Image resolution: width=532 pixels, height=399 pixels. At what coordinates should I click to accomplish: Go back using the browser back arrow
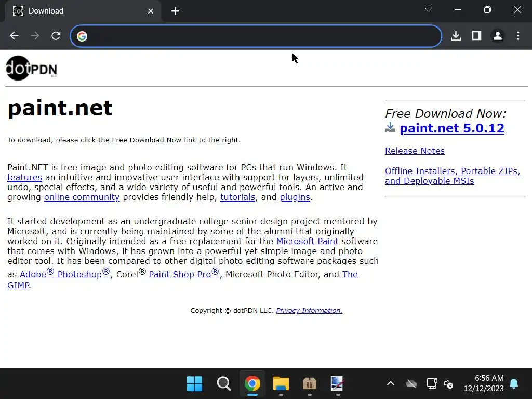point(14,36)
